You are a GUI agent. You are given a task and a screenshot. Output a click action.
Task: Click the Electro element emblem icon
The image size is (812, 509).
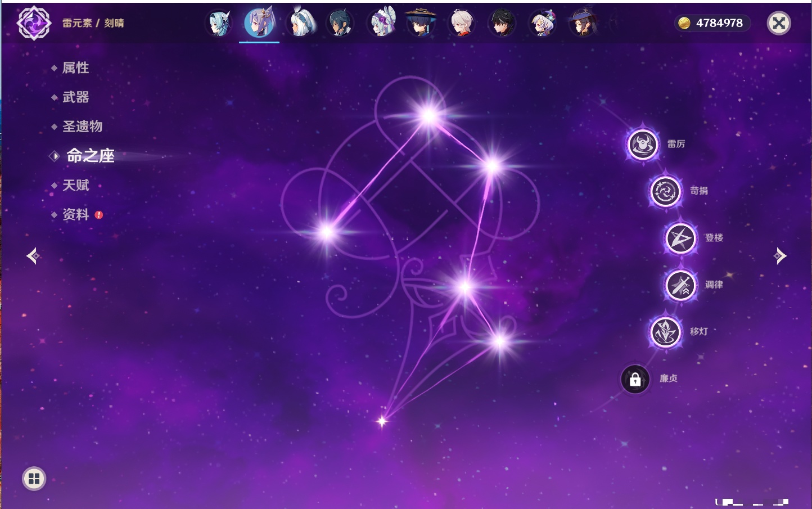[x=34, y=23]
